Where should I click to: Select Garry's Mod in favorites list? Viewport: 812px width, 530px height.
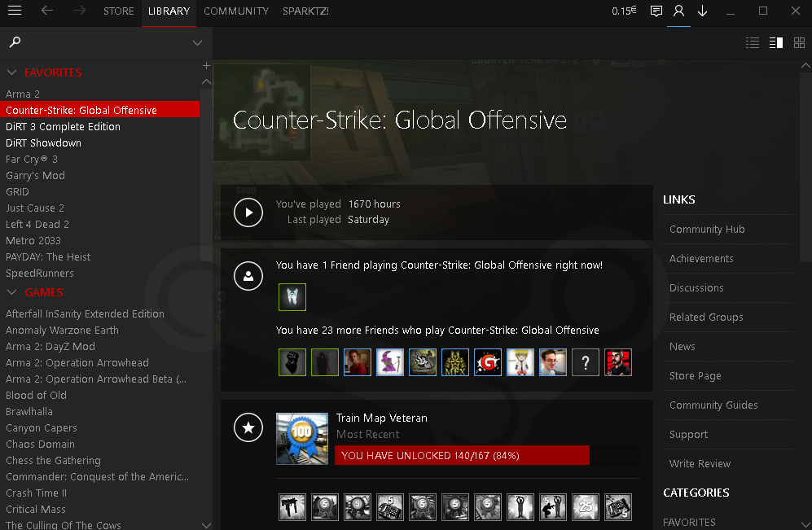(35, 176)
